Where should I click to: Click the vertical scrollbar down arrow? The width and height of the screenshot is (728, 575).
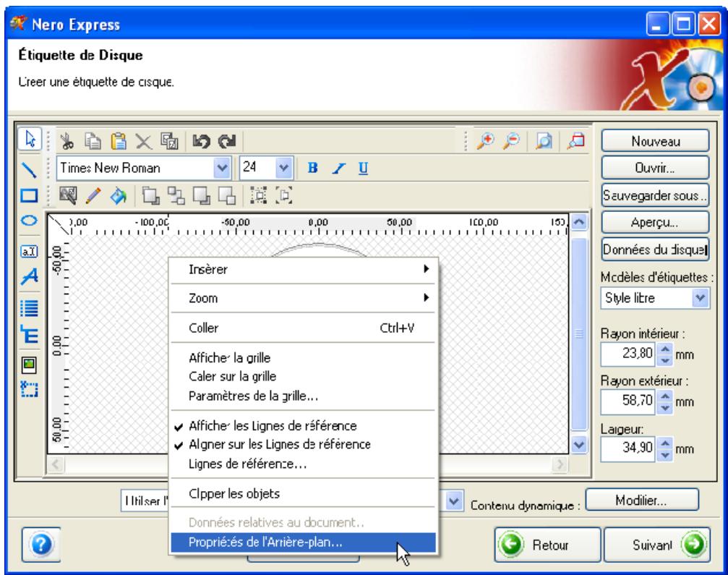click(x=579, y=445)
